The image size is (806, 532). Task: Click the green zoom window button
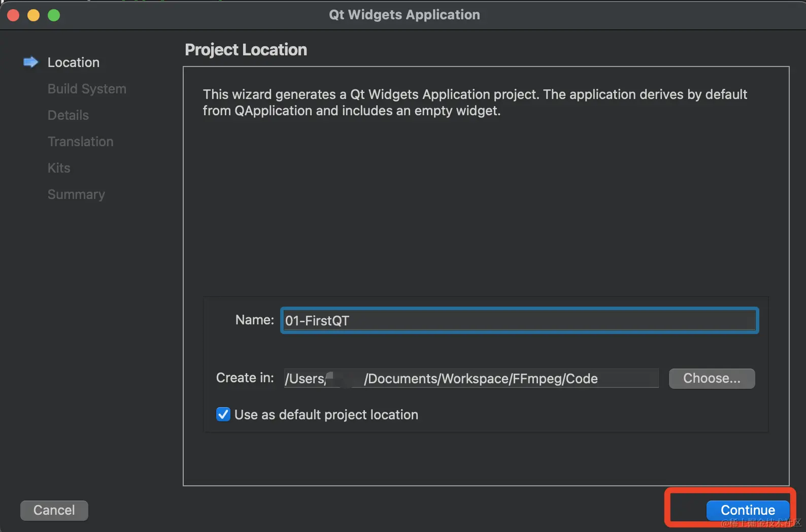[x=54, y=15]
